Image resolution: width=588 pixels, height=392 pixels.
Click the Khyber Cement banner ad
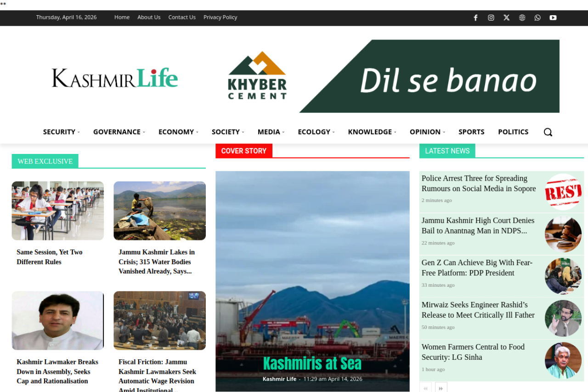pos(393,76)
